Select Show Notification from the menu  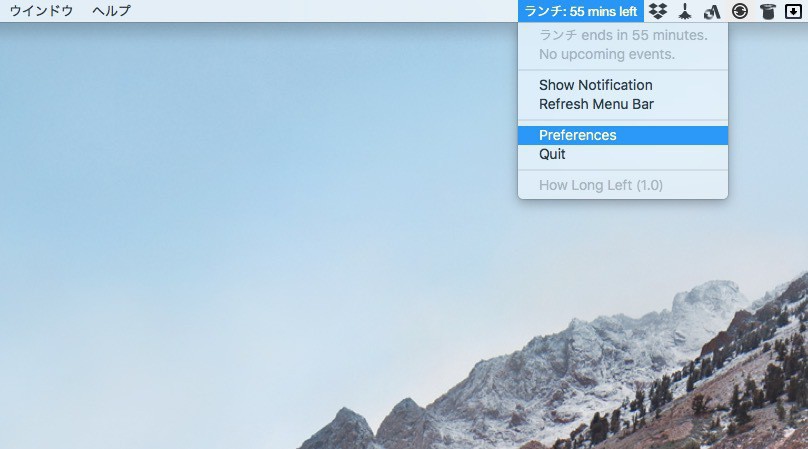point(623,85)
